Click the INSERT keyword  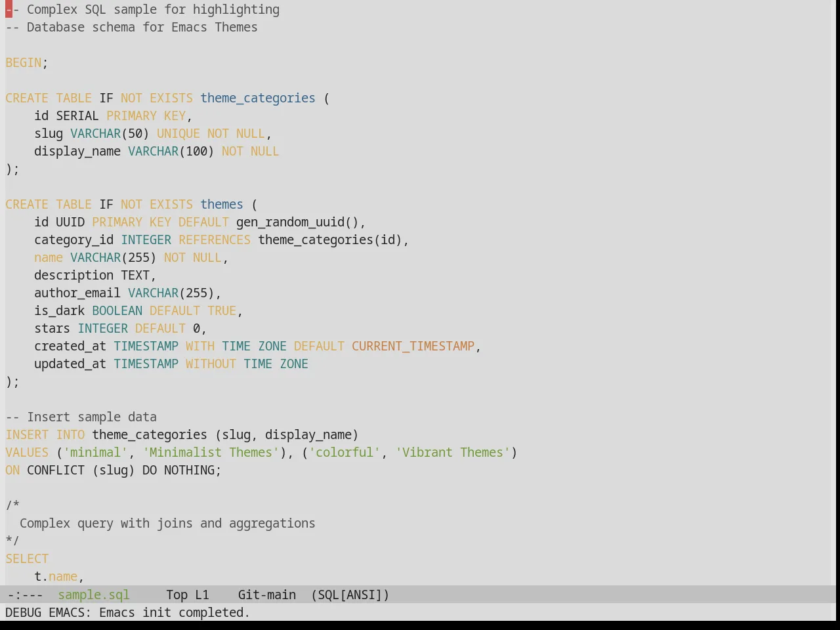click(27, 434)
